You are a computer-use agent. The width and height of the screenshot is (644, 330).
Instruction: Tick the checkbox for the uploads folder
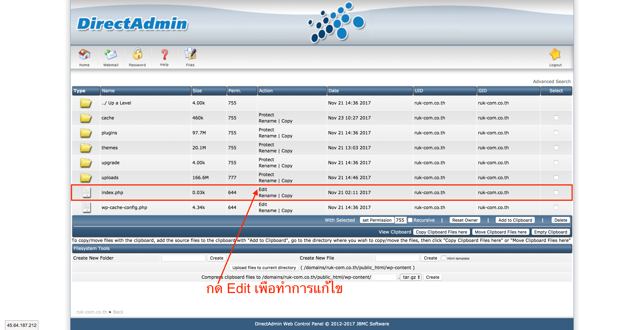[556, 177]
